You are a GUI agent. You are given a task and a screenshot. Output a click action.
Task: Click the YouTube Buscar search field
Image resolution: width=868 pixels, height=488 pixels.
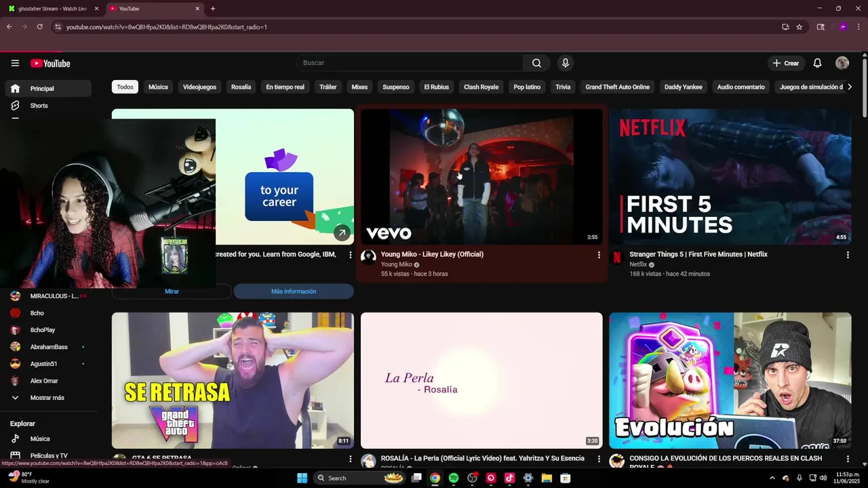[409, 63]
